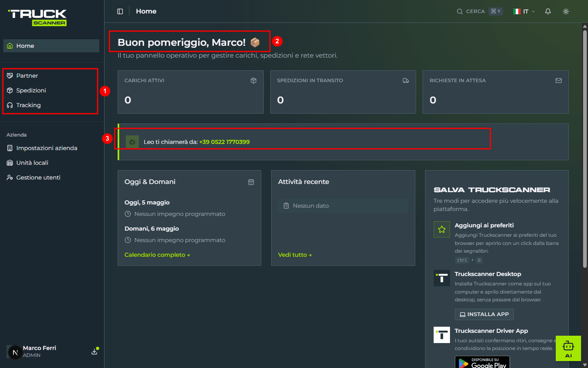588x368 pixels.
Task: Open the Richieste in attesa card
Action: [x=496, y=92]
